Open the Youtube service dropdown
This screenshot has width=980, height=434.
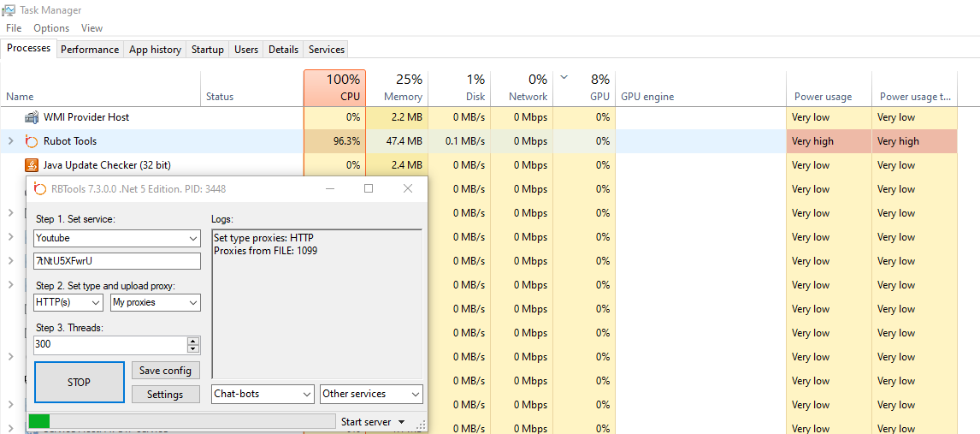click(193, 238)
